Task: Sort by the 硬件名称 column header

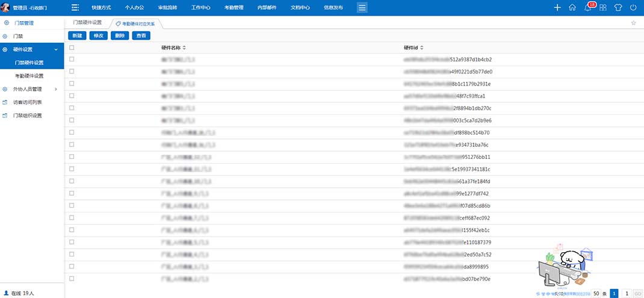Action: tap(173, 48)
